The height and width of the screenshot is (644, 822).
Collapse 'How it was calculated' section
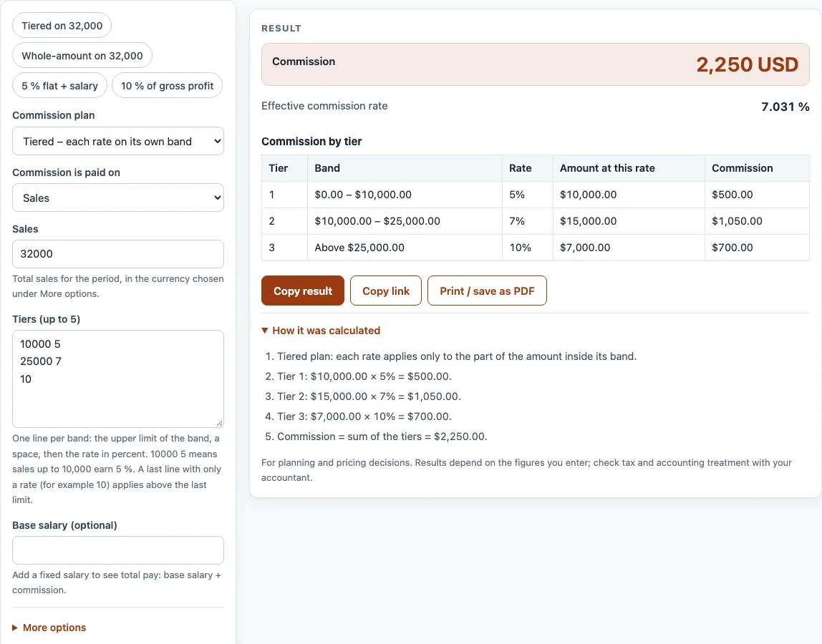pyautogui.click(x=321, y=331)
